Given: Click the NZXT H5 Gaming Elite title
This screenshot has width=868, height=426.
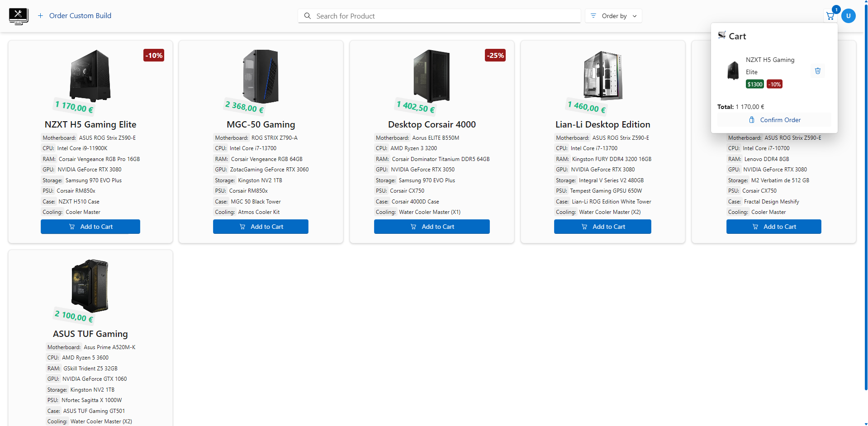Looking at the screenshot, I should click(x=90, y=124).
